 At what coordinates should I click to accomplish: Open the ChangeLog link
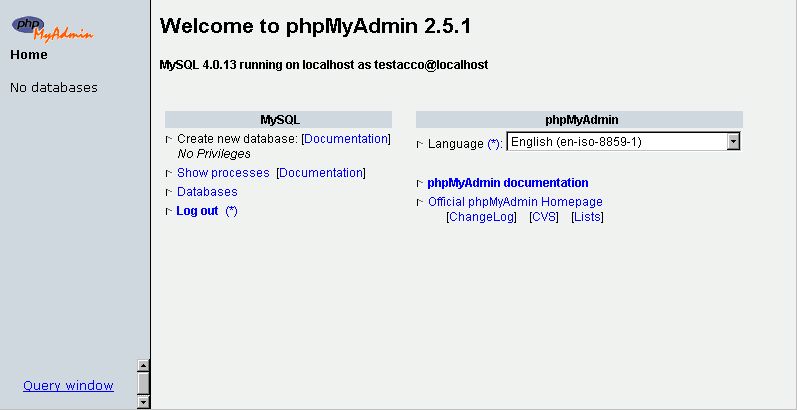(x=481, y=217)
